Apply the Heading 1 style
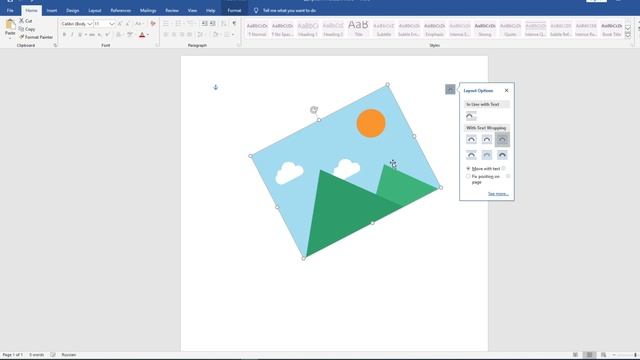 [x=308, y=29]
